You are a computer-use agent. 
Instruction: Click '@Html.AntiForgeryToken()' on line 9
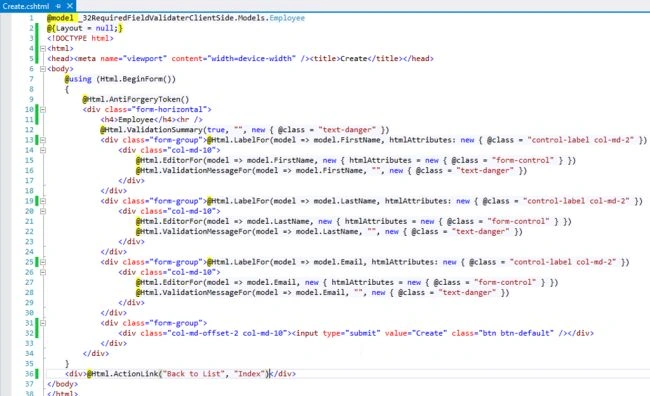click(x=136, y=99)
